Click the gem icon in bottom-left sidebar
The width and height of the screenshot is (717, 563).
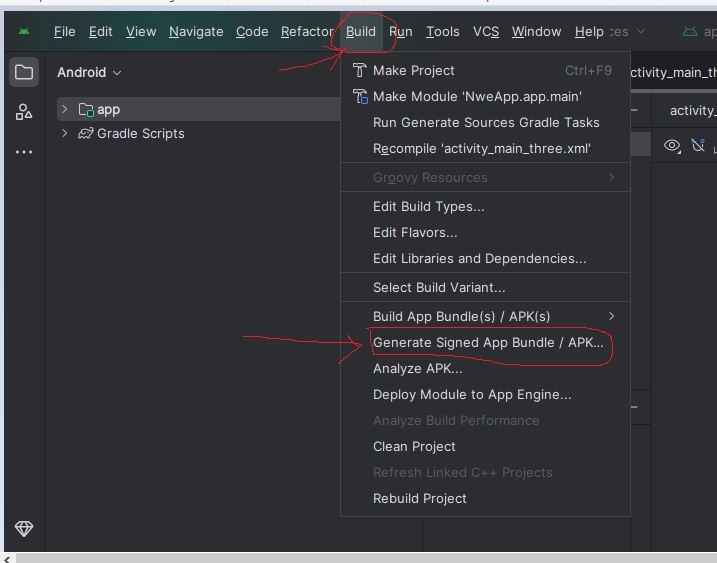coord(24,528)
